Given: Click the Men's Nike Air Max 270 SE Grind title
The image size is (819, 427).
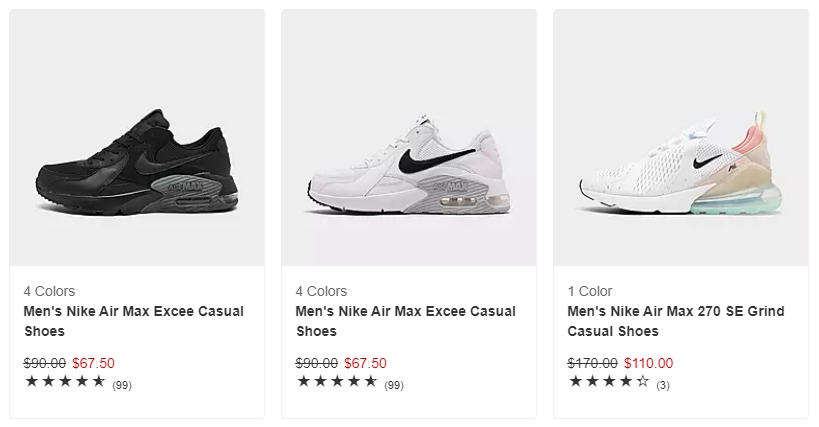Looking at the screenshot, I should (x=676, y=321).
